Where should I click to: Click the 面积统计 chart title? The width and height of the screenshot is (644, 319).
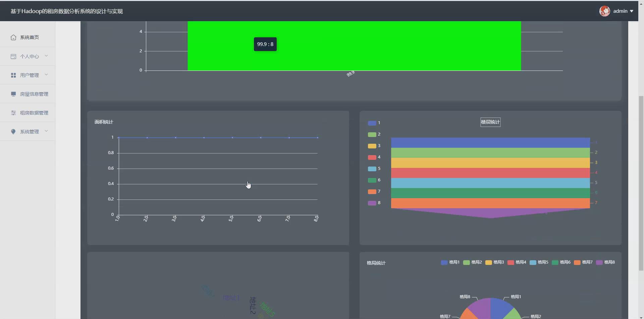click(104, 122)
